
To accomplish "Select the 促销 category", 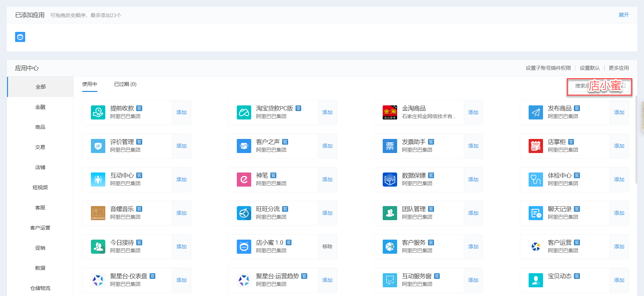I will tap(40, 248).
